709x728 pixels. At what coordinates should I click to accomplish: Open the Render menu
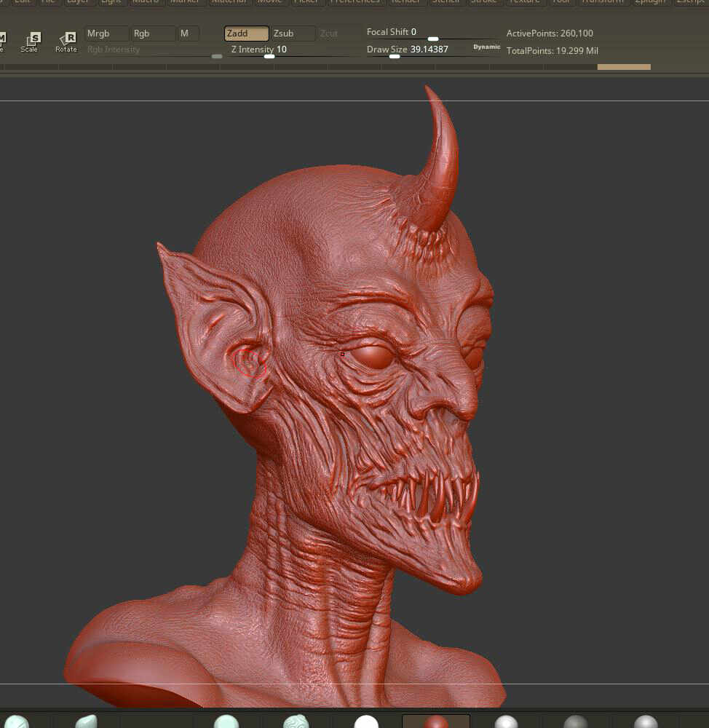click(x=405, y=2)
